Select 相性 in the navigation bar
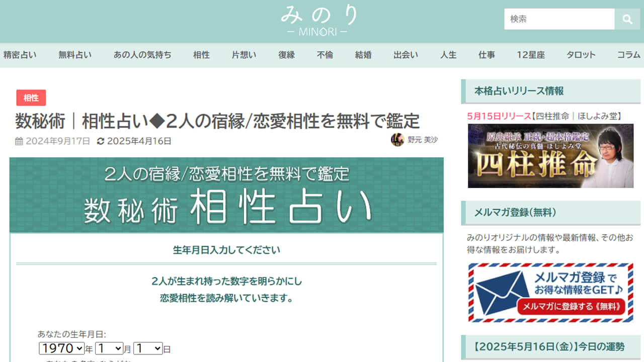This screenshot has width=644, height=362. (x=201, y=55)
